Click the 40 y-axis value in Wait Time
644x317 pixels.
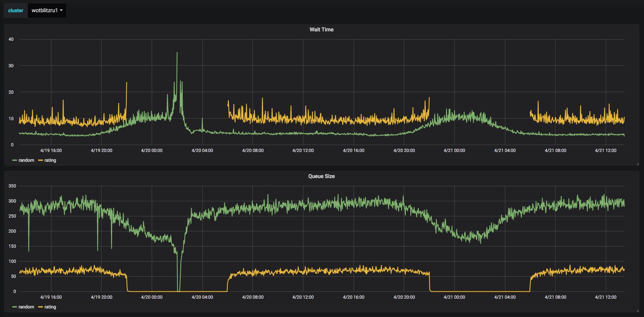[11, 39]
